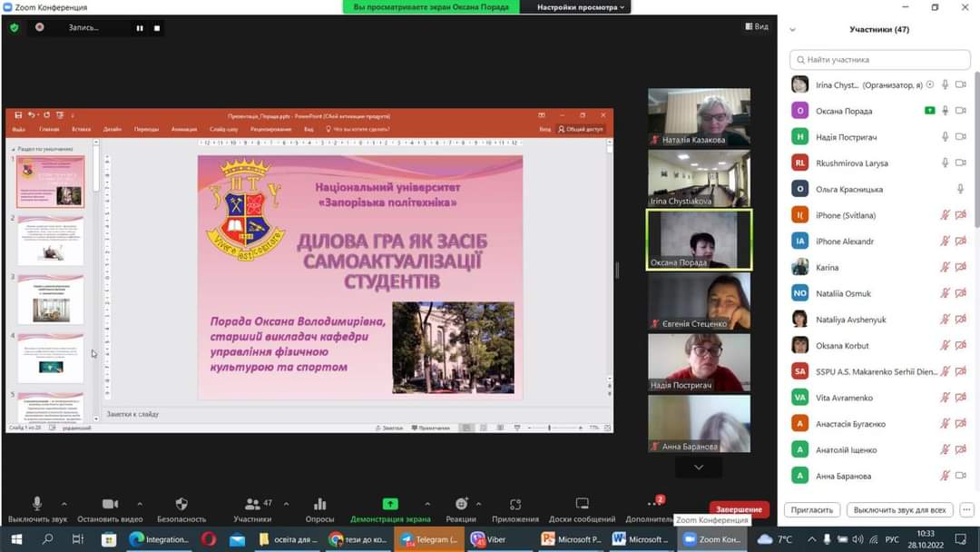This screenshot has width=980, height=552.
Task: Open Whiteboards (Доски сообщений) icon
Action: pyautogui.click(x=582, y=504)
